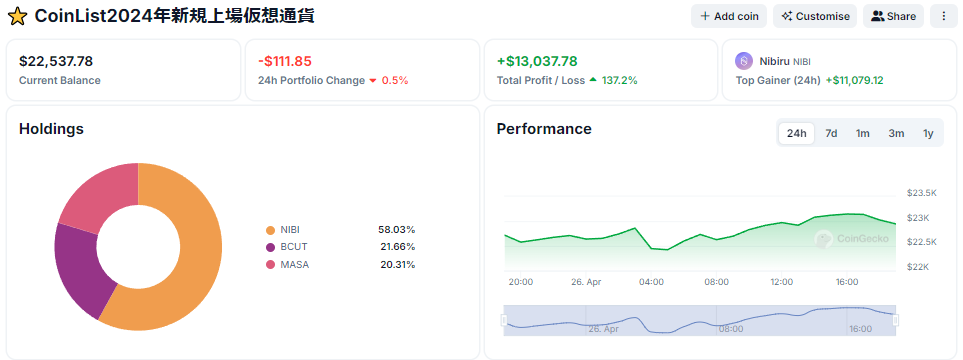This screenshot has height=360, width=963.
Task: Click the right handle of chart range navigator
Action: (x=895, y=320)
